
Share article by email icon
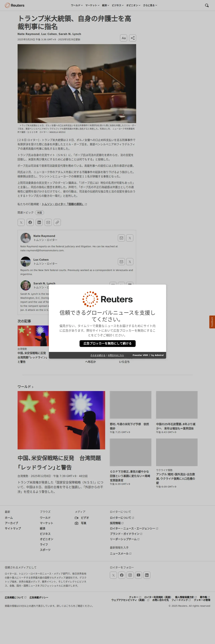(x=48, y=222)
